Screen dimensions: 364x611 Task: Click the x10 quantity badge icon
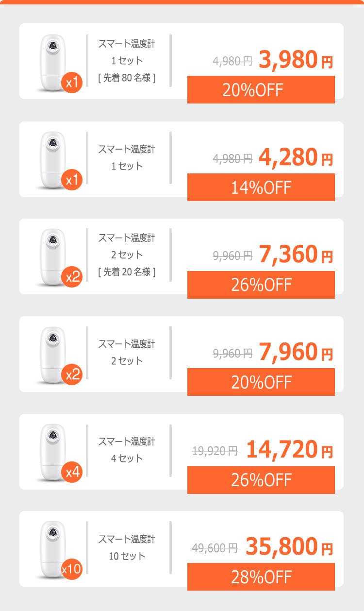pos(72,570)
